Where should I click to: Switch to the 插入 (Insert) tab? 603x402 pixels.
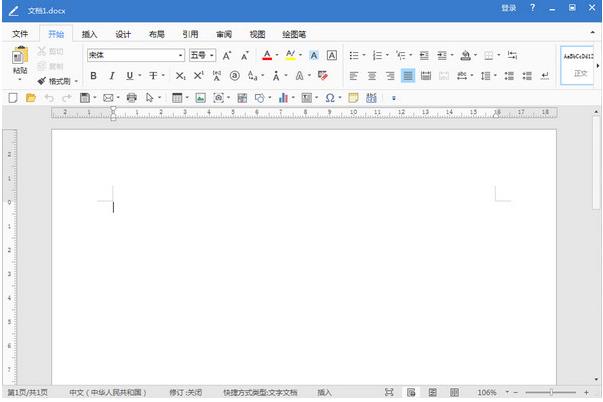point(90,33)
